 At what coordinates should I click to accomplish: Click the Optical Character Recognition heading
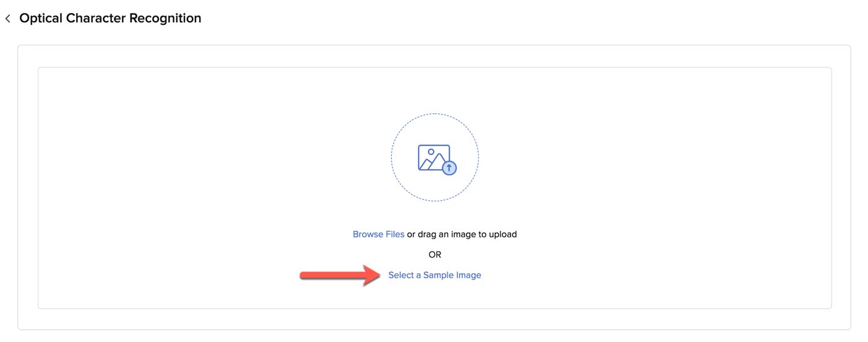point(110,19)
